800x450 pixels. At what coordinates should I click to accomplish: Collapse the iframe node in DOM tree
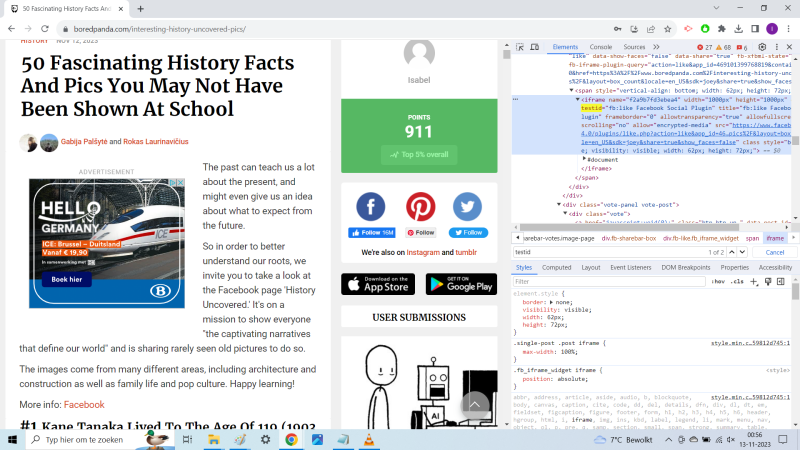(577, 99)
